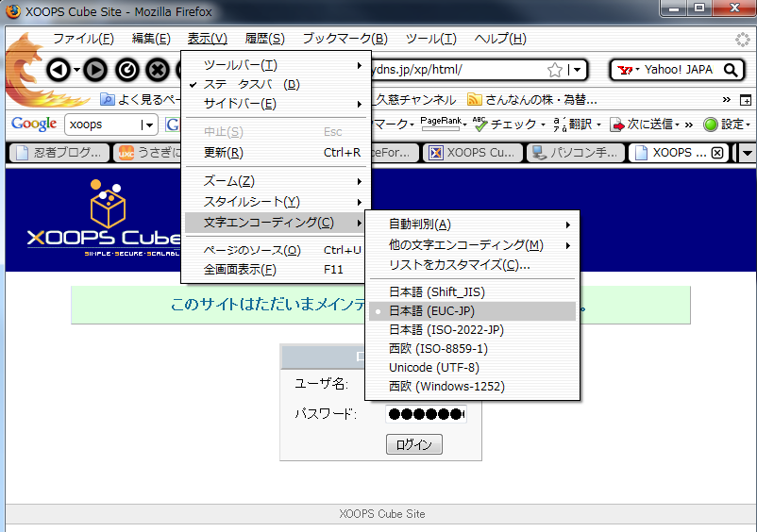Click the Firefox activity throbber icon
757x532 pixels.
pyautogui.click(x=742, y=39)
